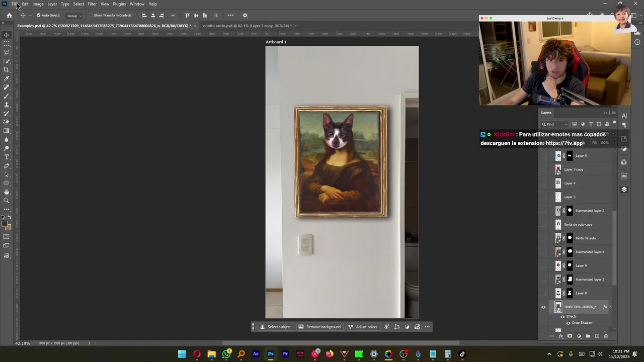Hide the 580823309...000826_n layer
The height and width of the screenshot is (362, 644).
pos(543,307)
